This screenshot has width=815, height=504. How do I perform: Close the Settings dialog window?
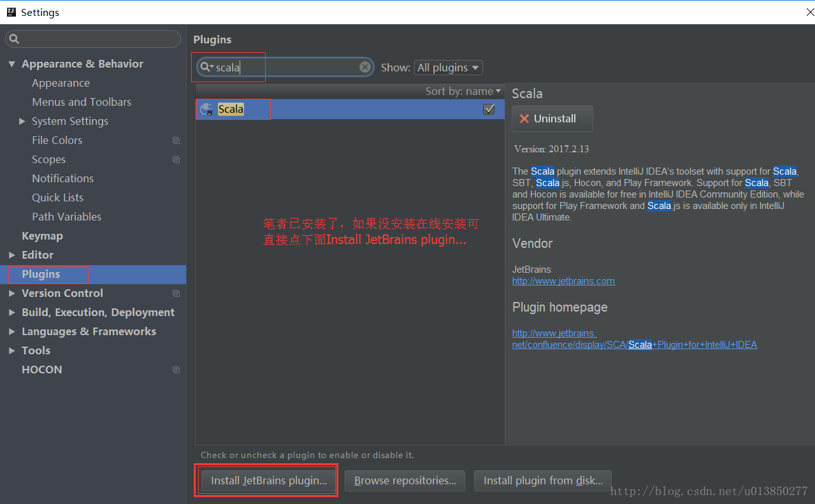coord(810,12)
